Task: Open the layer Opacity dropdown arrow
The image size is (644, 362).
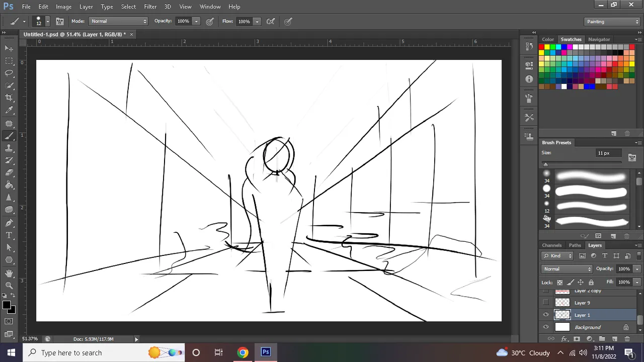Action: [637, 269]
